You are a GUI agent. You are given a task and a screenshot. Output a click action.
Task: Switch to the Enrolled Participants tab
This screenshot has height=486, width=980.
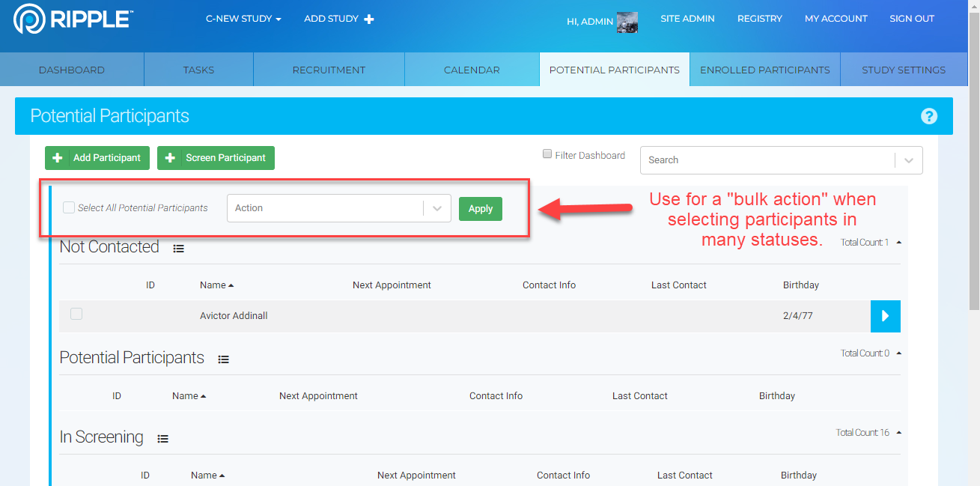(764, 70)
